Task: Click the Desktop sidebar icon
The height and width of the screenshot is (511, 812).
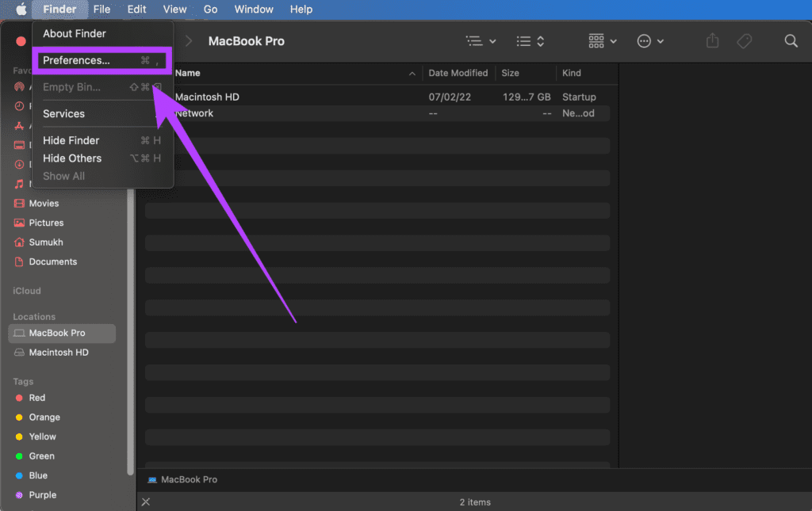Action: (x=19, y=145)
